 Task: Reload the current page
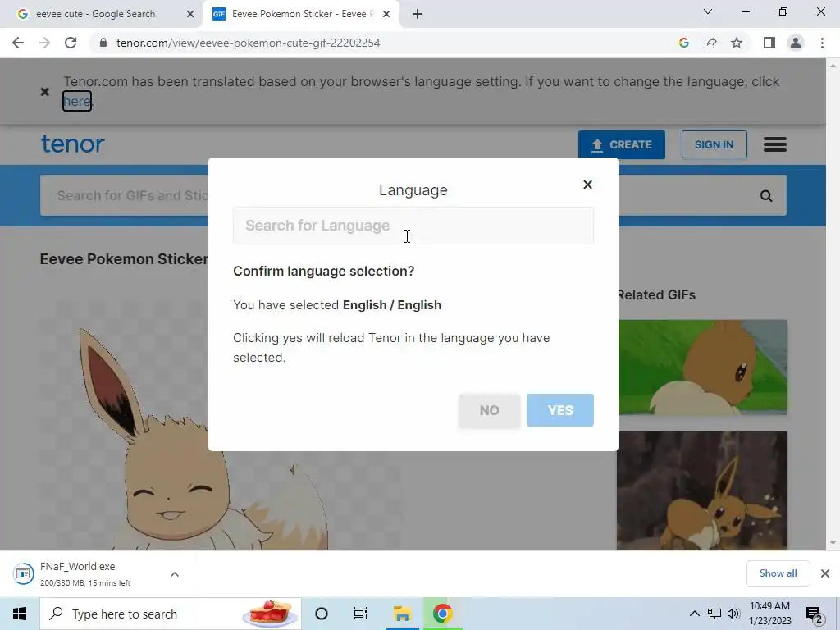point(71,43)
